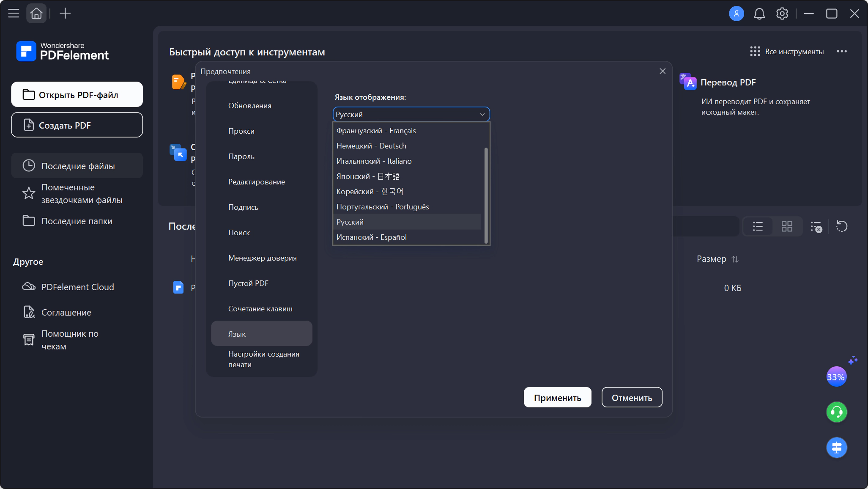Click the Отменить button
This screenshot has height=489, width=868.
point(632,397)
